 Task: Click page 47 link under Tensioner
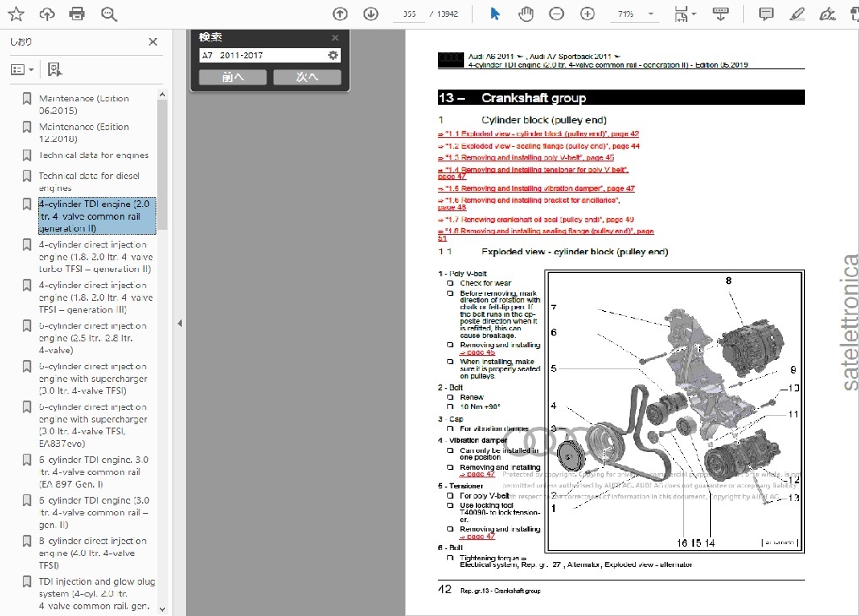[x=477, y=537]
